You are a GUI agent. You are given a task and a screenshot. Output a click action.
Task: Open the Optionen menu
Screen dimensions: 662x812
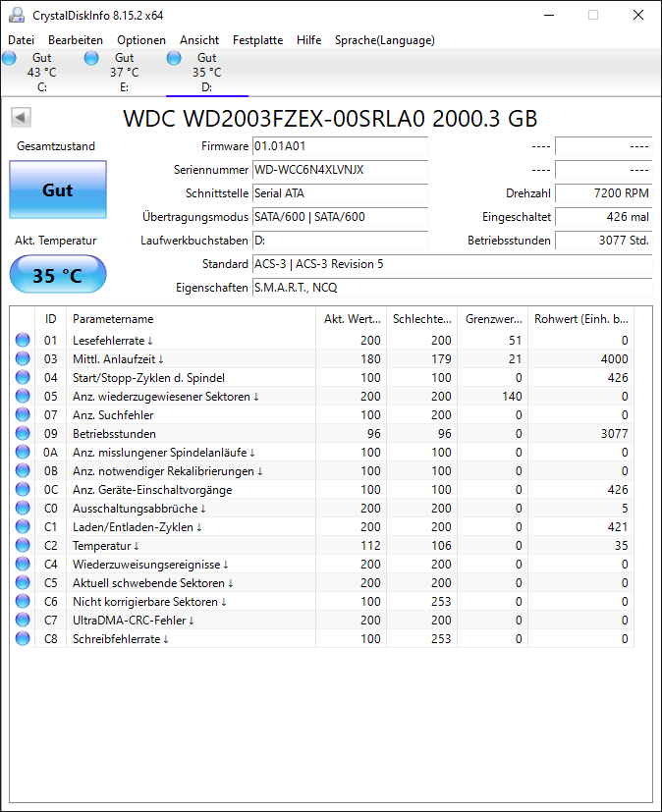[x=141, y=40]
